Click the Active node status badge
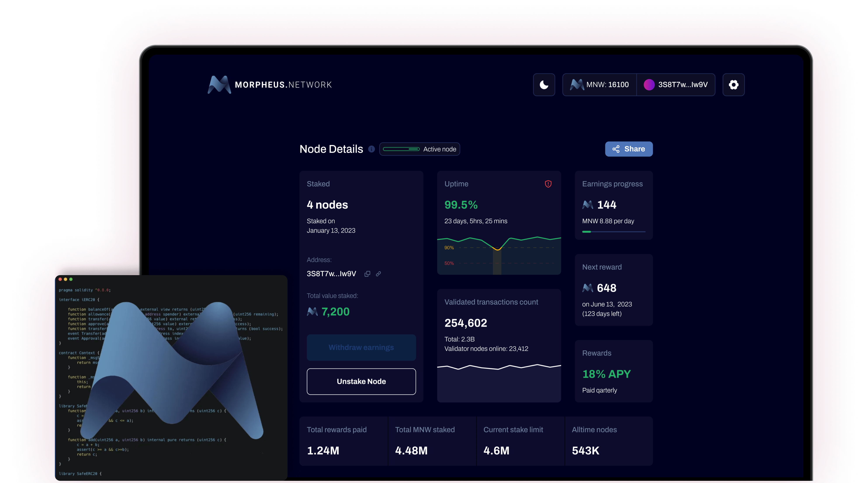 click(x=419, y=149)
